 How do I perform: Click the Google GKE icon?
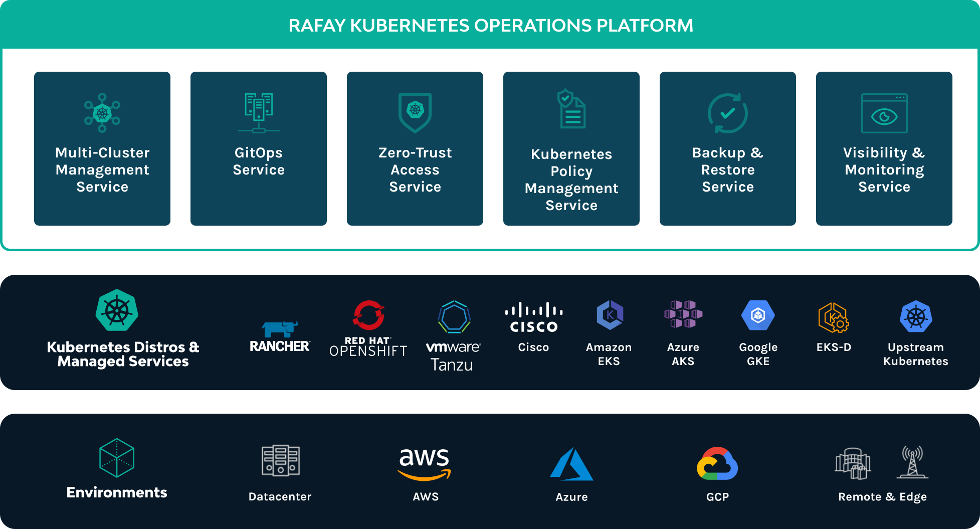coord(758,315)
